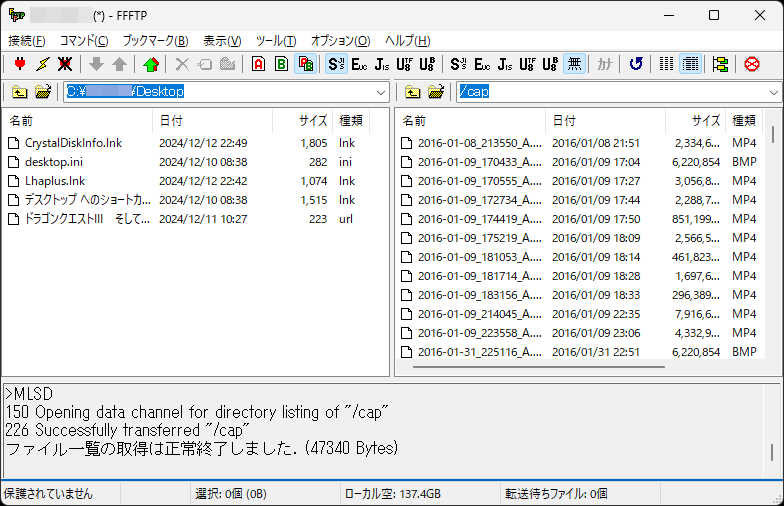784x506 pixels.
Task: Select the red A ASCII transfer mode
Action: click(258, 64)
